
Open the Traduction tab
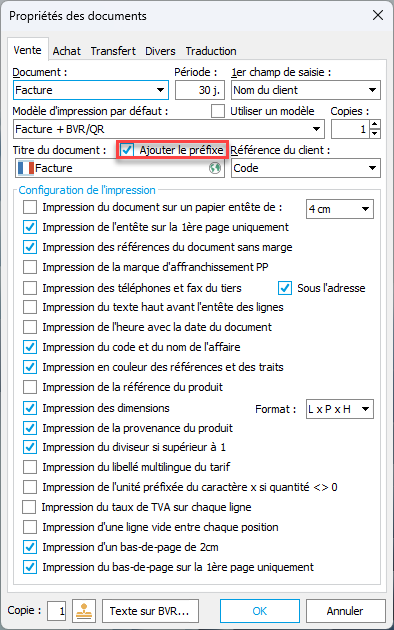point(211,51)
